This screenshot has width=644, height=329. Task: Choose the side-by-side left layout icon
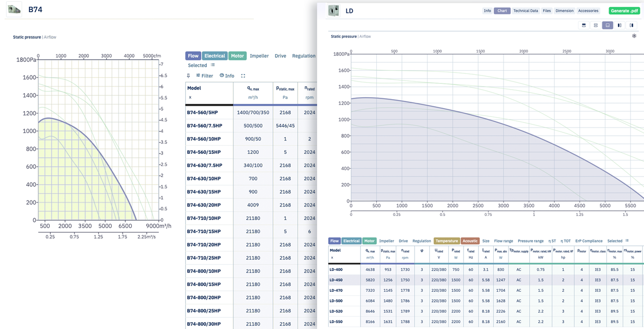pyautogui.click(x=619, y=25)
